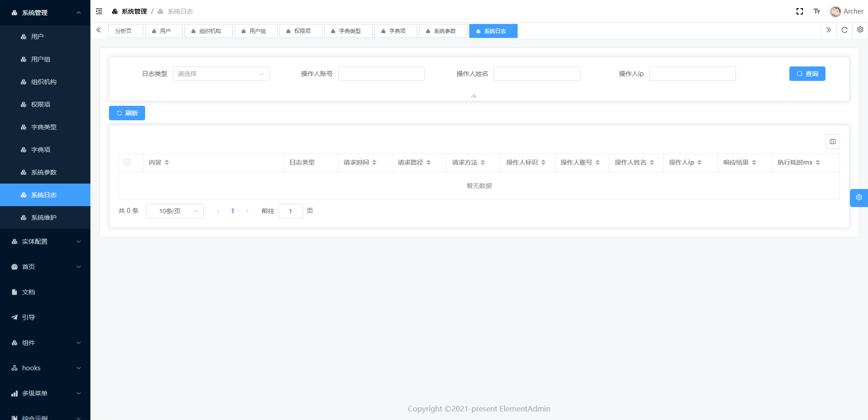Switch to the 用户 tab
The height and width of the screenshot is (420, 868).
(164, 31)
